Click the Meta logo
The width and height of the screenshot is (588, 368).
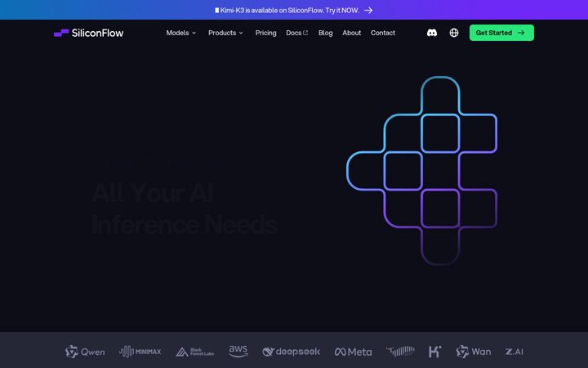(353, 352)
